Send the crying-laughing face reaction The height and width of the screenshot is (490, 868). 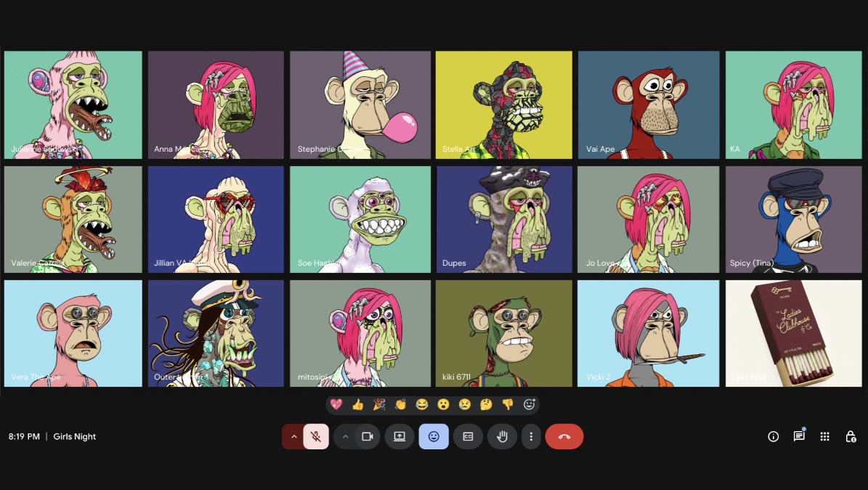point(422,404)
